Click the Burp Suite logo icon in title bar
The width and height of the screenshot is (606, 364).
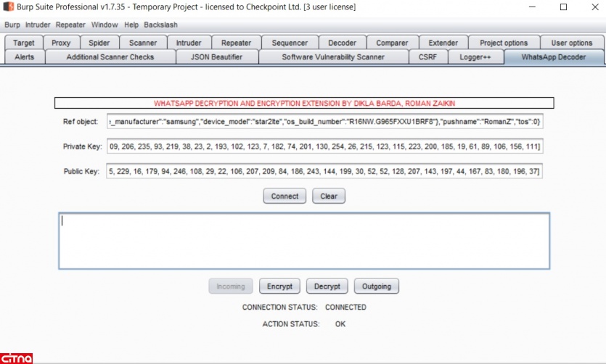tap(9, 7)
